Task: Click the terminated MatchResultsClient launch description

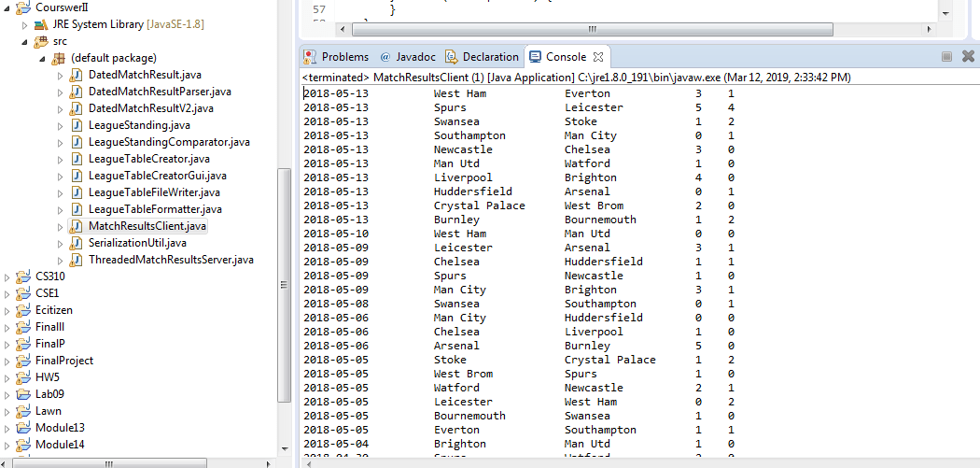Action: tap(576, 78)
